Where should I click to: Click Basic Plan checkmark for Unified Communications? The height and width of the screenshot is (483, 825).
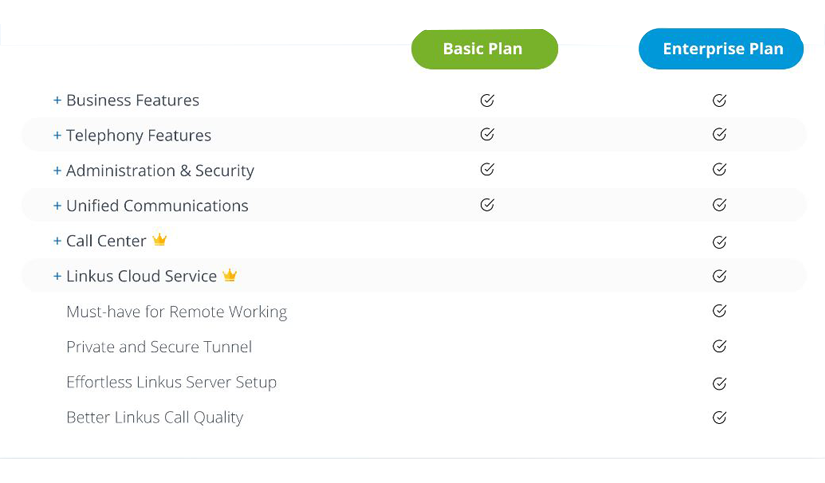(x=487, y=205)
